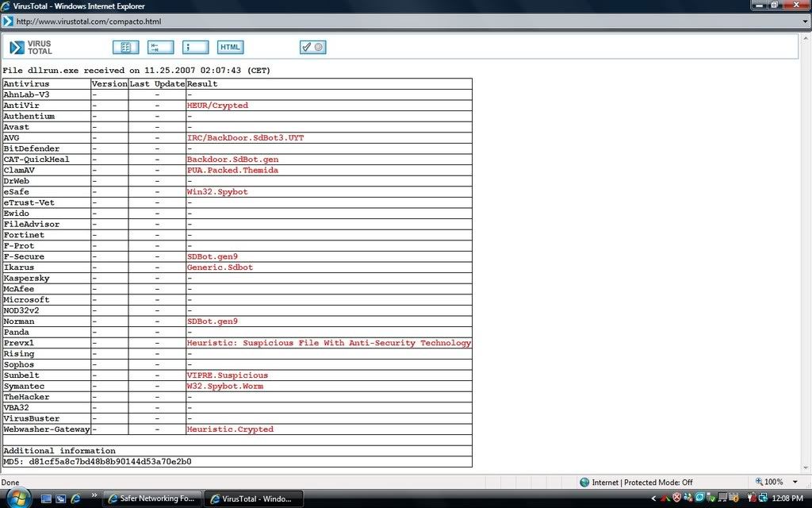The width and height of the screenshot is (812, 508).
Task: Click Sunbelt result VIPRE.Suspicious
Action: (x=228, y=375)
